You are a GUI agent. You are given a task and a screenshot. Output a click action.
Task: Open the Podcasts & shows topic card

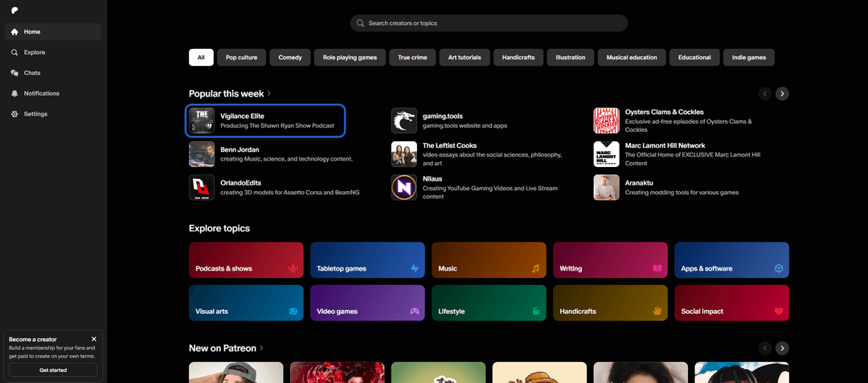(x=247, y=260)
